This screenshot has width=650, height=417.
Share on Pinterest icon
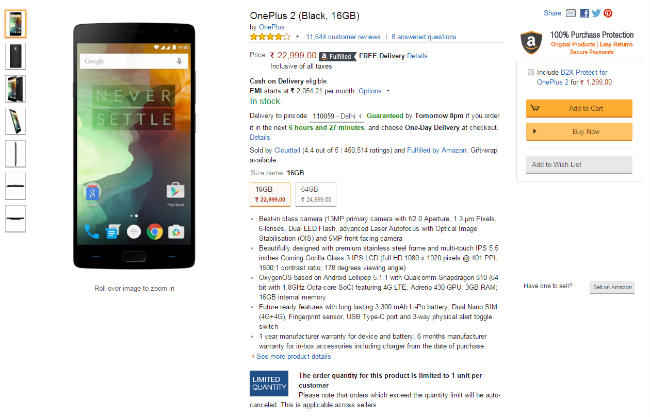click(x=608, y=13)
